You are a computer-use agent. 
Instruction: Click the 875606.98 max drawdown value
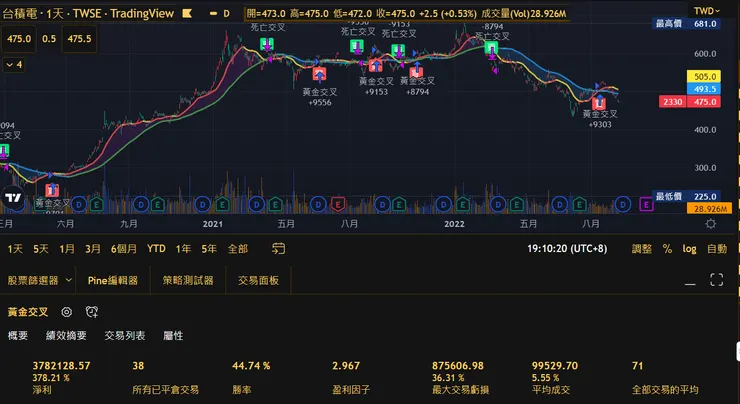[458, 366]
